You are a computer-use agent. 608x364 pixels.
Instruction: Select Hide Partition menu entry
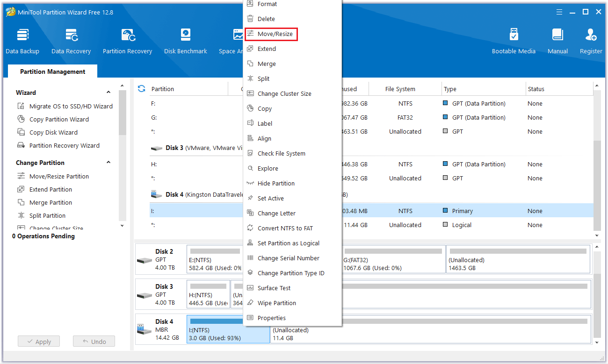pos(292,184)
